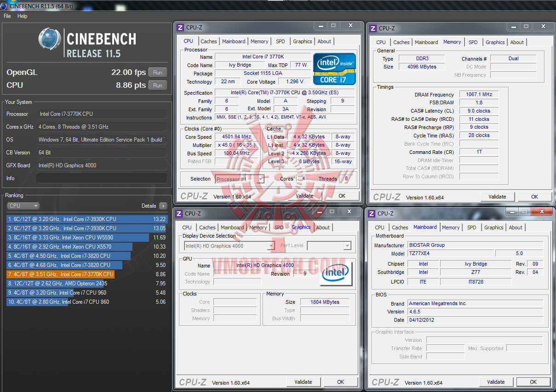Open Graphics tab in Memory CPU-Z window
The height and width of the screenshot is (392, 556).
coord(495,42)
